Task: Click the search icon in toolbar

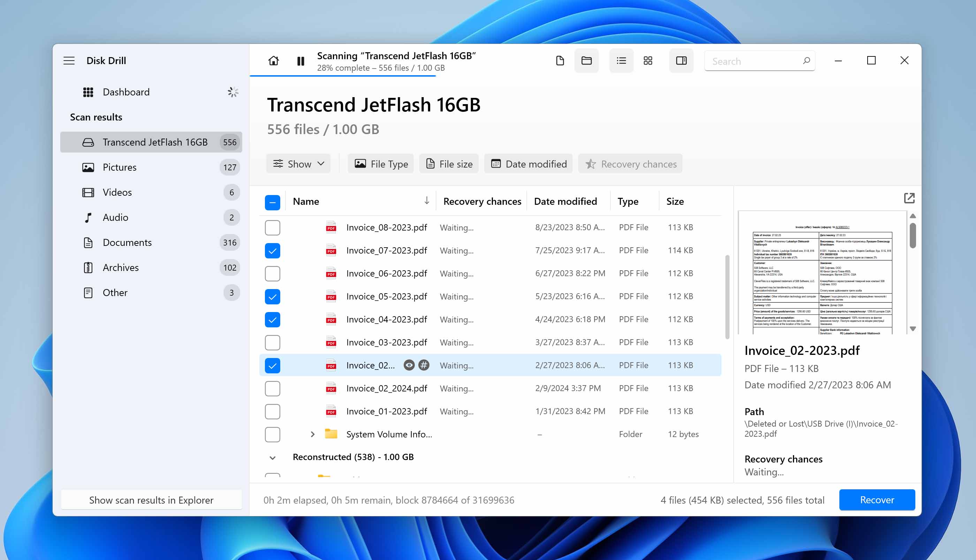Action: pyautogui.click(x=806, y=60)
